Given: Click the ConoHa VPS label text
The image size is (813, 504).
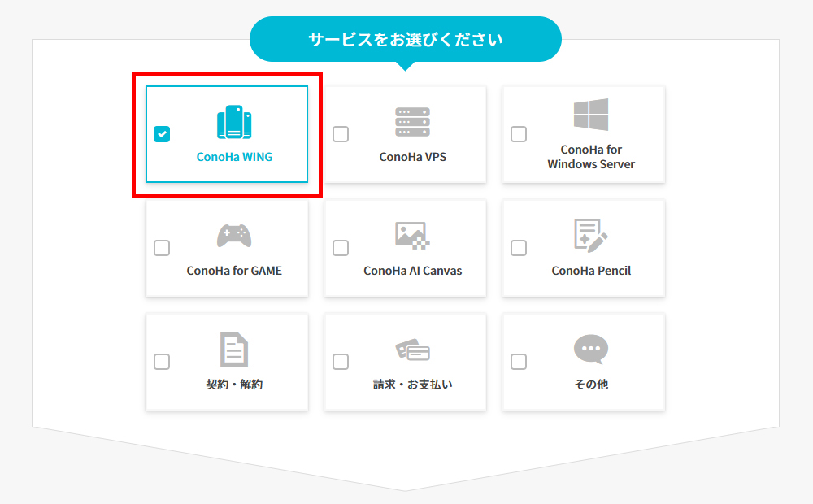Looking at the screenshot, I should (x=413, y=157).
